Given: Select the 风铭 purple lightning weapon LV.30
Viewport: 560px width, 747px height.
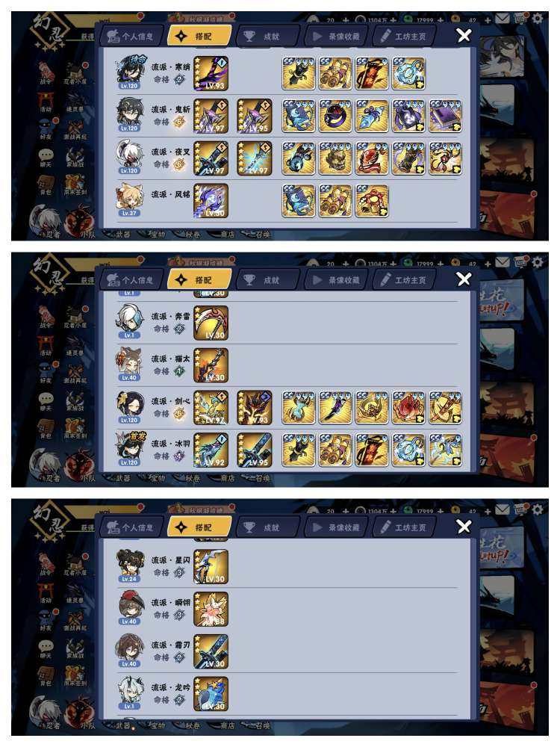Looking at the screenshot, I should pyautogui.click(x=211, y=200).
